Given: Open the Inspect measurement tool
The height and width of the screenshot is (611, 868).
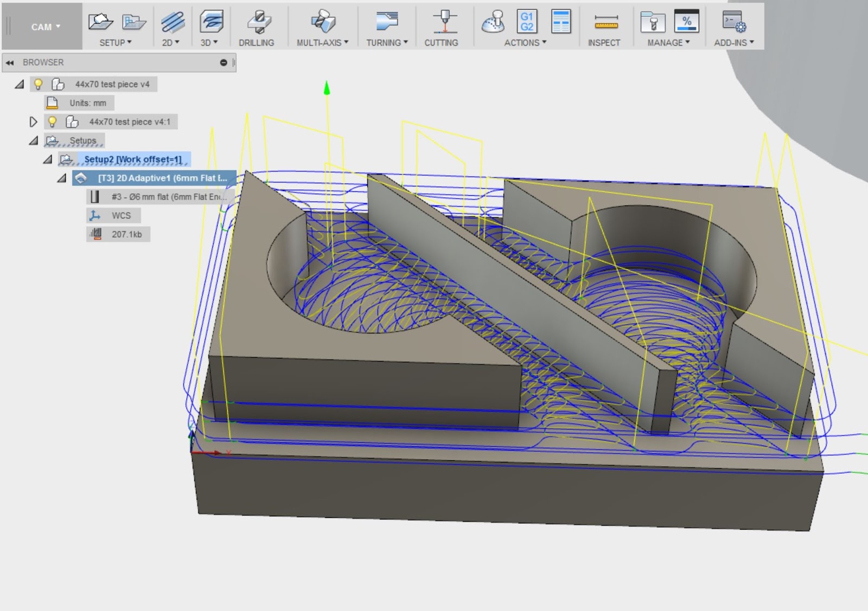Looking at the screenshot, I should [x=605, y=23].
